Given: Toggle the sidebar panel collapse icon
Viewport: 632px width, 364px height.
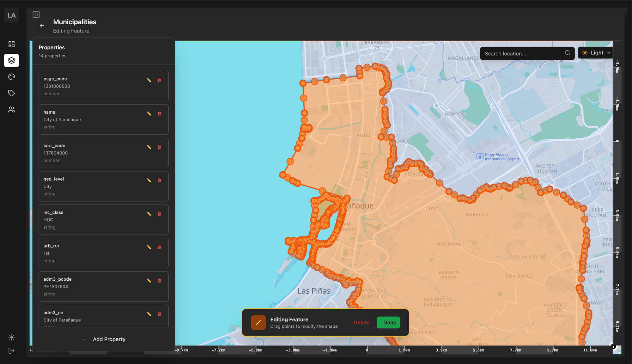Looking at the screenshot, I should 36,15.
